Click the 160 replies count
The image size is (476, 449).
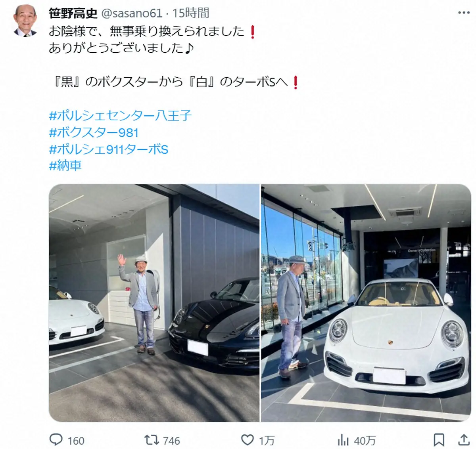coord(76,441)
